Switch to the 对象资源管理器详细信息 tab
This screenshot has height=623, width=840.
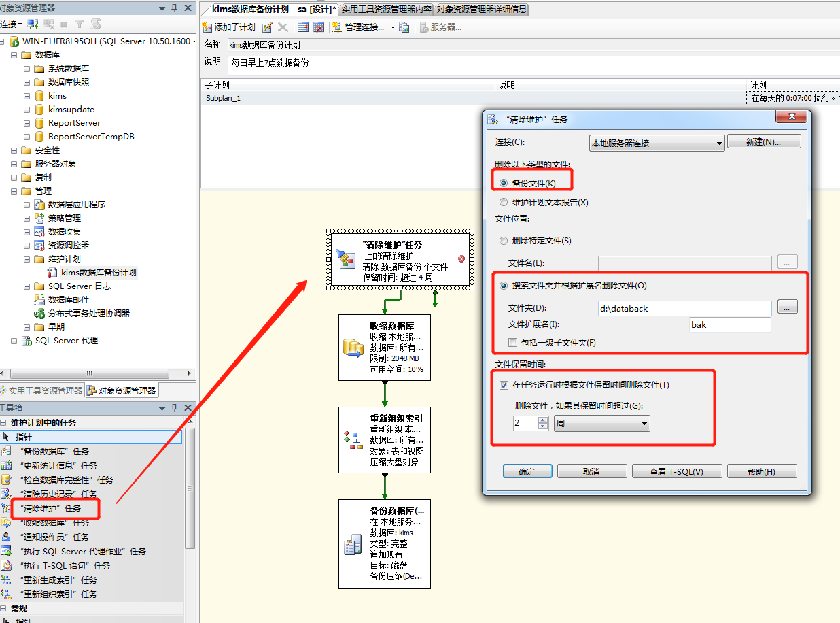click(x=482, y=9)
